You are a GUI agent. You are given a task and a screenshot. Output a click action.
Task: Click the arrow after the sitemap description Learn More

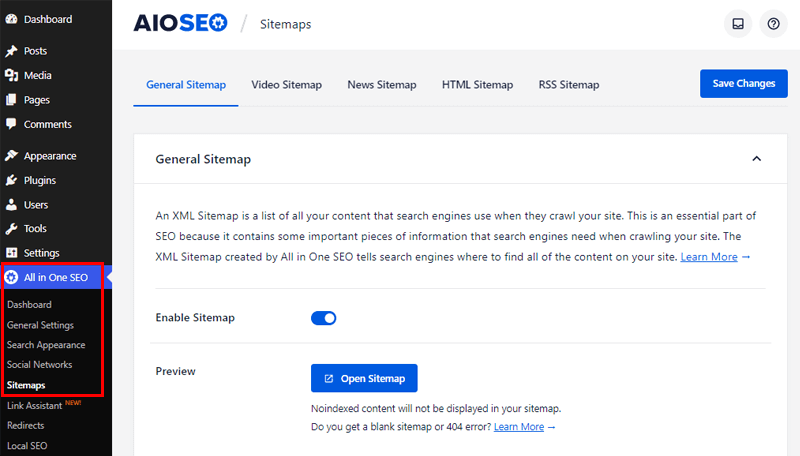(x=746, y=257)
